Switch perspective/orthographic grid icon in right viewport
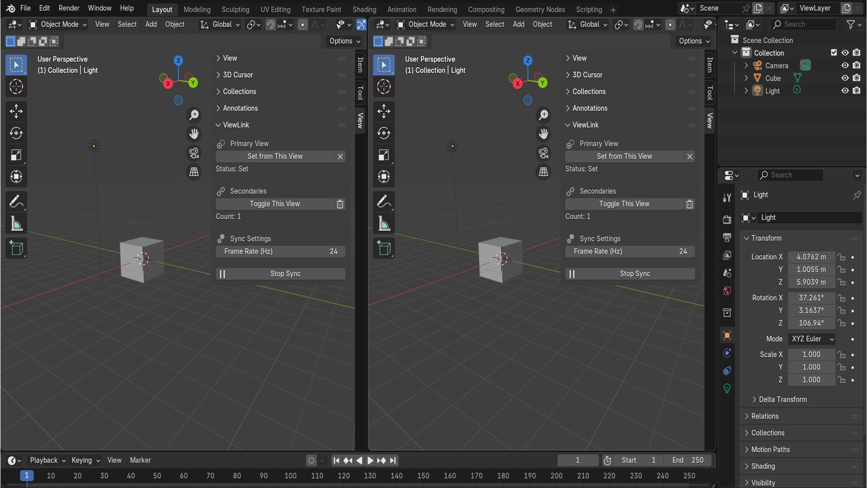 click(x=543, y=172)
